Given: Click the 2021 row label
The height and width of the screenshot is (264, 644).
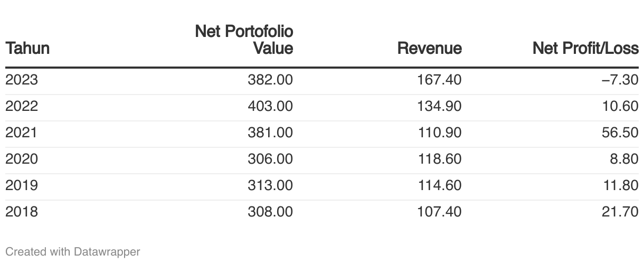Looking at the screenshot, I should click(x=22, y=133).
